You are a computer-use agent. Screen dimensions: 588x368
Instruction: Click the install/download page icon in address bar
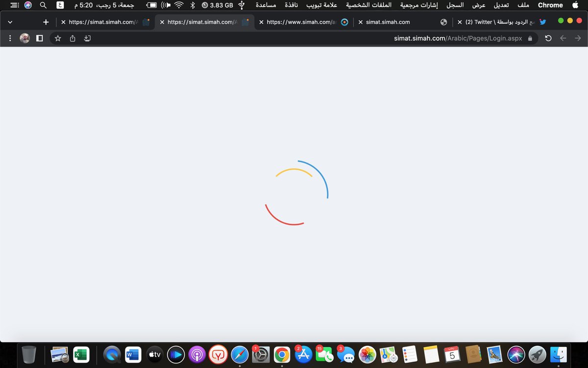point(87,38)
